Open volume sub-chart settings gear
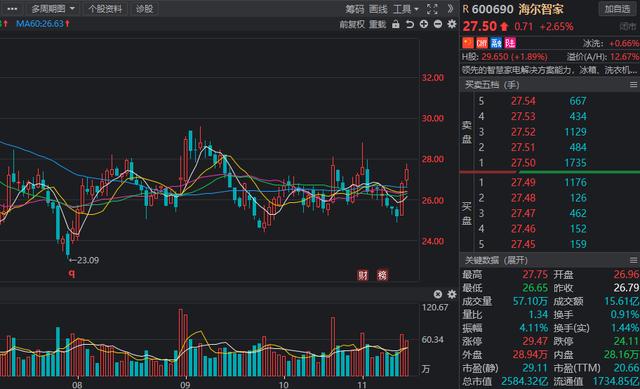 451,294
